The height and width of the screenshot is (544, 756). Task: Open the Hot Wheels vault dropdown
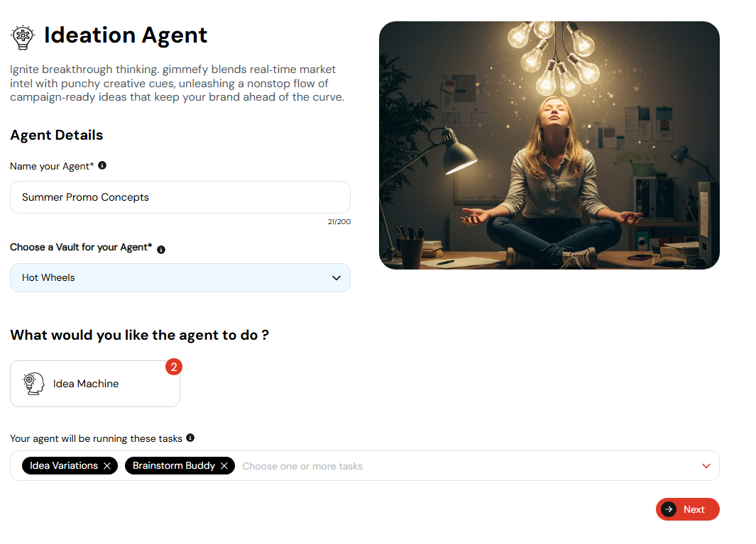click(180, 277)
